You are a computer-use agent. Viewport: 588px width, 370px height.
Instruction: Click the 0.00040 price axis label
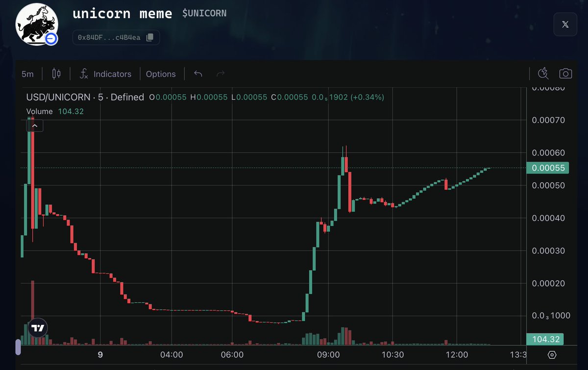click(x=548, y=218)
